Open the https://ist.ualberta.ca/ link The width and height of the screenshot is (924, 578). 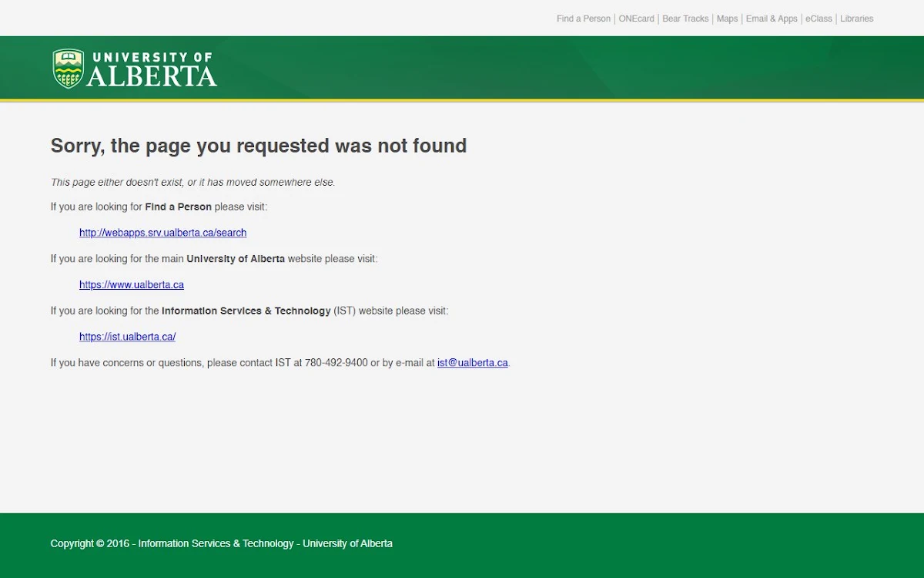tap(128, 337)
